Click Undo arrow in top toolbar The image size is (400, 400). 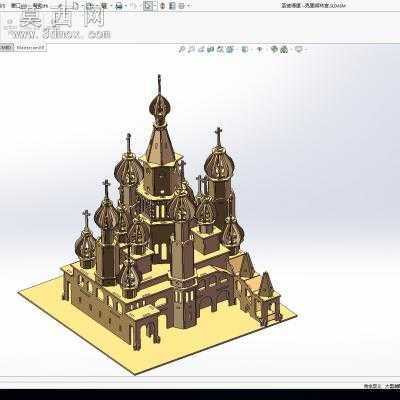(132, 6)
